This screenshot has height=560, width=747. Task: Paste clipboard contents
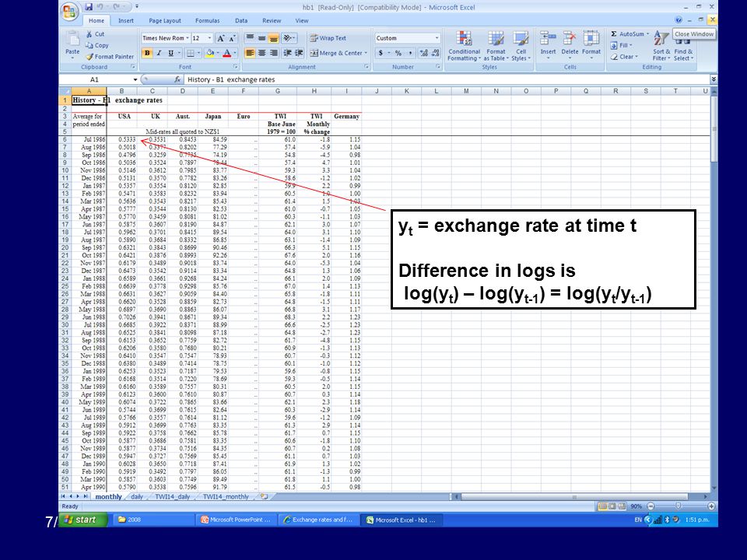coord(72,45)
